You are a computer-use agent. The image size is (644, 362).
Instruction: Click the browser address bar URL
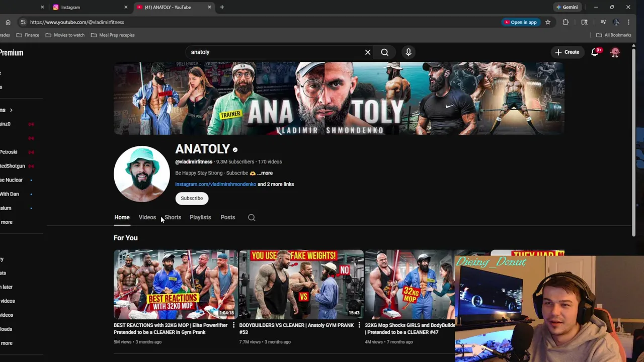tap(77, 22)
